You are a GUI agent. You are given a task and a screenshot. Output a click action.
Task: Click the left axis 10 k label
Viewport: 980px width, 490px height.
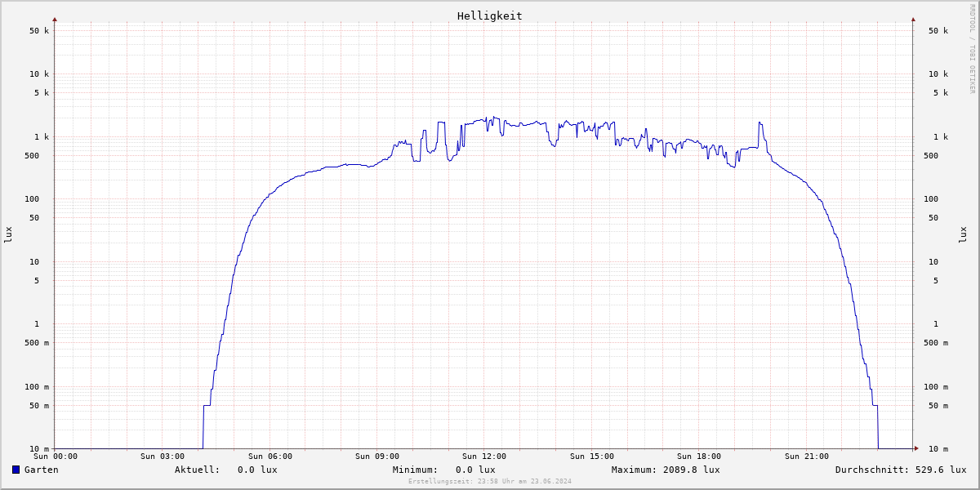pos(39,73)
